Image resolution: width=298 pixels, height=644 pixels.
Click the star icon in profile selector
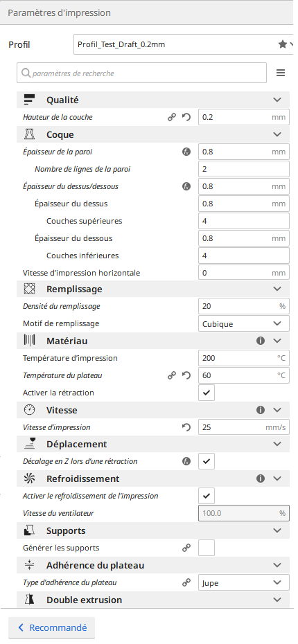click(x=282, y=44)
